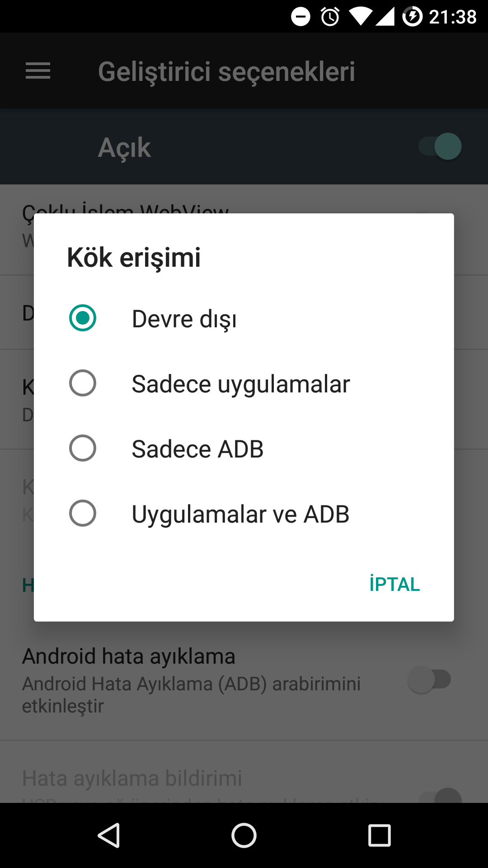Tap the battery charging status icon
The image size is (488, 868).
pyautogui.click(x=412, y=17)
